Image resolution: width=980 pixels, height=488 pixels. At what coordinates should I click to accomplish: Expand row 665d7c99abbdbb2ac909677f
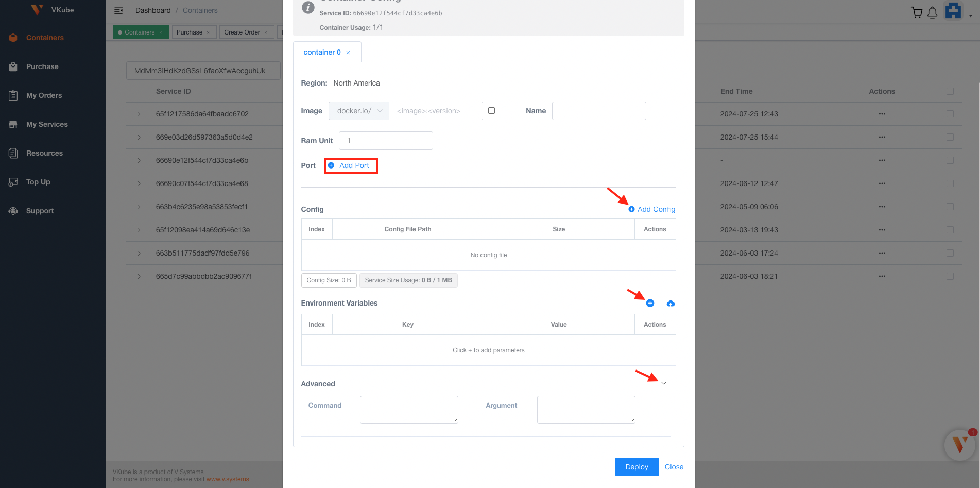coord(139,276)
